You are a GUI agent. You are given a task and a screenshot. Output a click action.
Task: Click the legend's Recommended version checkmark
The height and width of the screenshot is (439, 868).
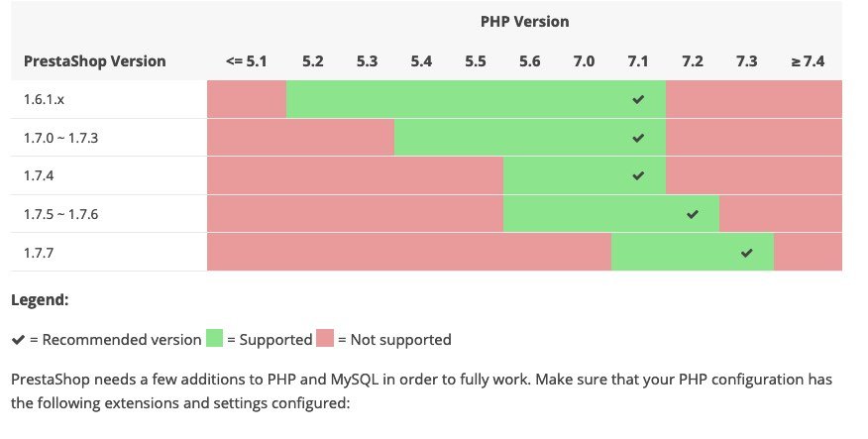(18, 340)
